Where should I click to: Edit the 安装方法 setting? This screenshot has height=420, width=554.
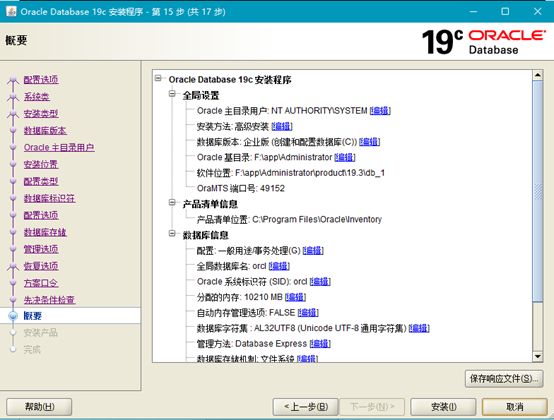[282, 126]
